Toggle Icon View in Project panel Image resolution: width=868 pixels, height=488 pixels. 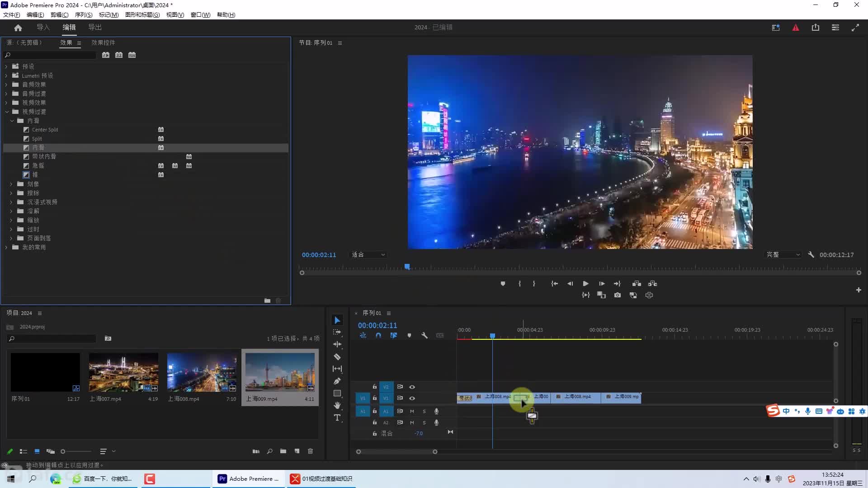coord(37,451)
